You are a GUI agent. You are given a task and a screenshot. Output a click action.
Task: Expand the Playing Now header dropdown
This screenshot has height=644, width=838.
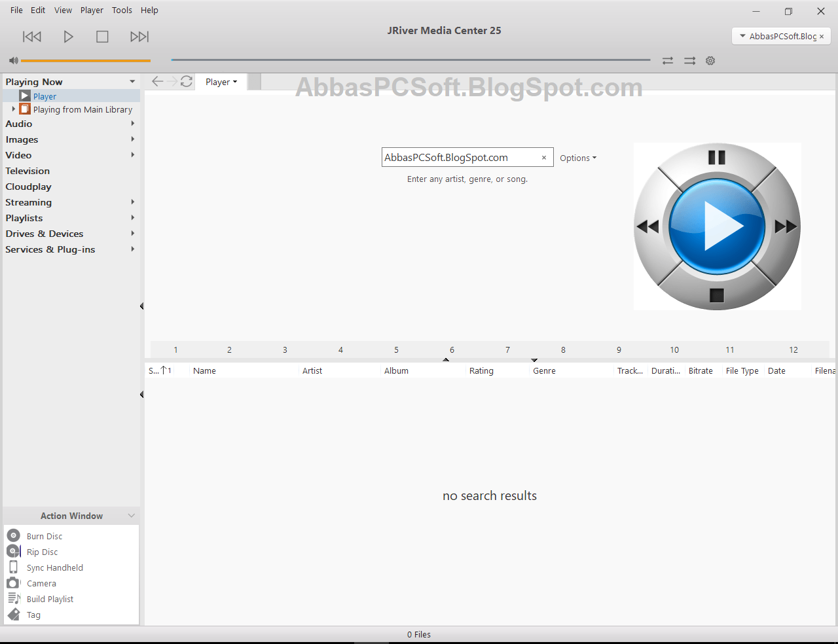[x=132, y=82]
